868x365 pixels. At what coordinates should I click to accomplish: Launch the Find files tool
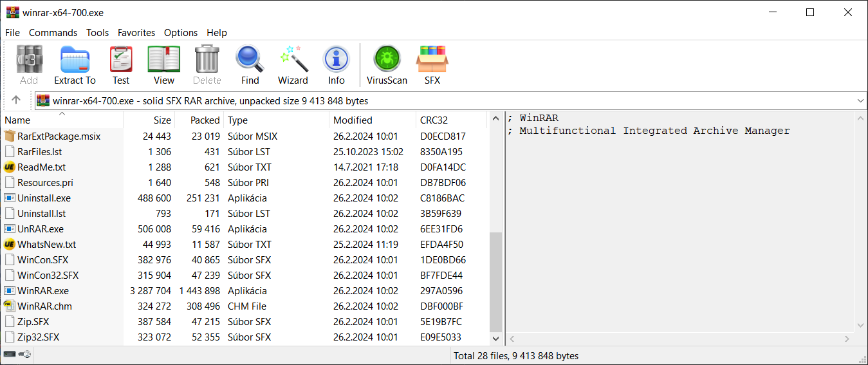pos(250,65)
